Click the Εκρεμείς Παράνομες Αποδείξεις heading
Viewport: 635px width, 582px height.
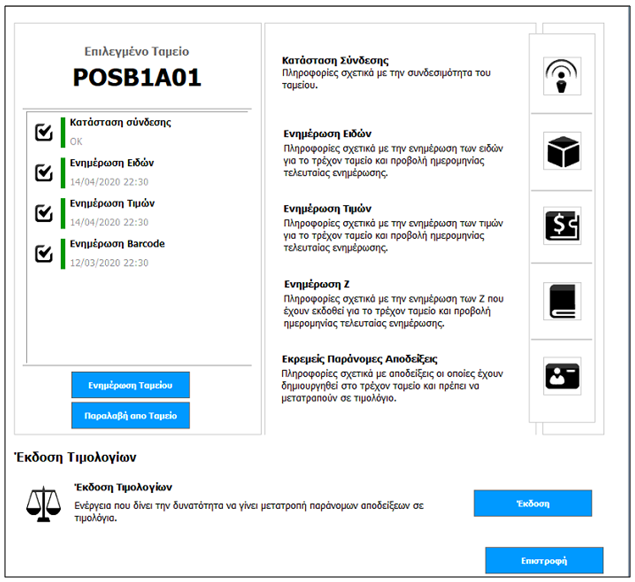pyautogui.click(x=361, y=358)
